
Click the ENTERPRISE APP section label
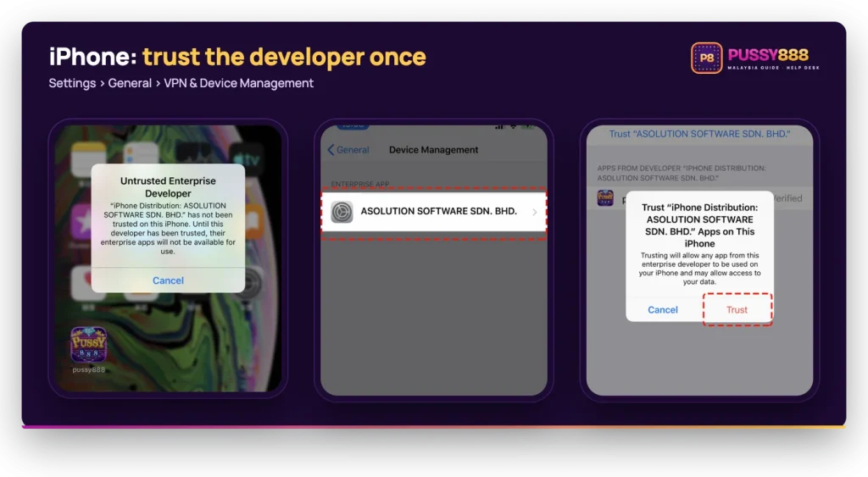click(x=359, y=184)
